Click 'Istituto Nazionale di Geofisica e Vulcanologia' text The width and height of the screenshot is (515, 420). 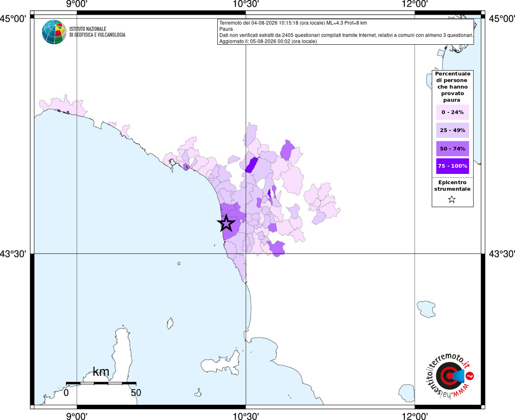coord(97,32)
